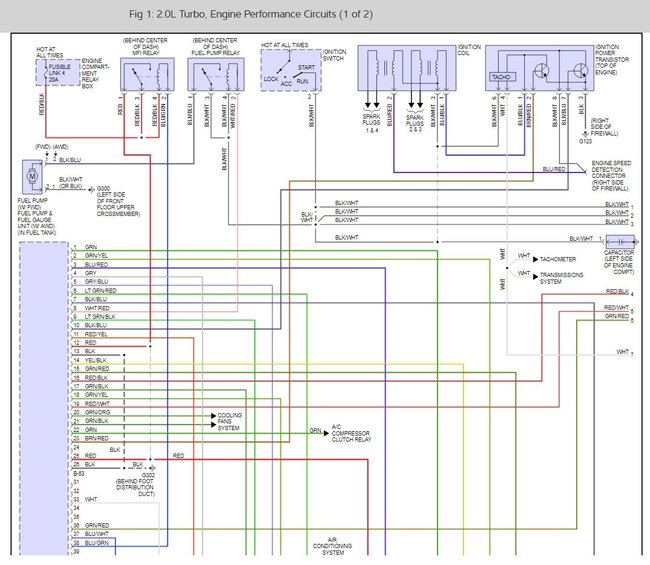Click the ignition coil winding symbols
Image resolution: width=650 pixels, height=565 pixels.
(x=407, y=68)
